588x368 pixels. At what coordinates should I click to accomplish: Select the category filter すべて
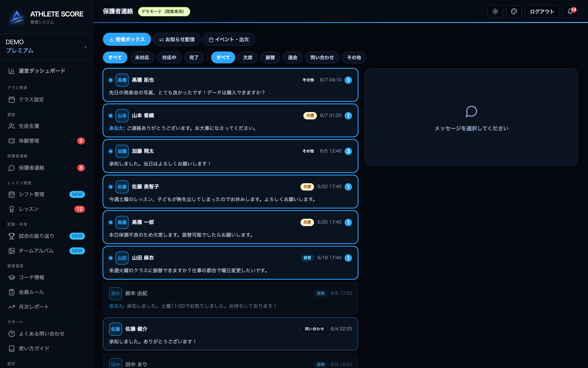click(x=223, y=58)
